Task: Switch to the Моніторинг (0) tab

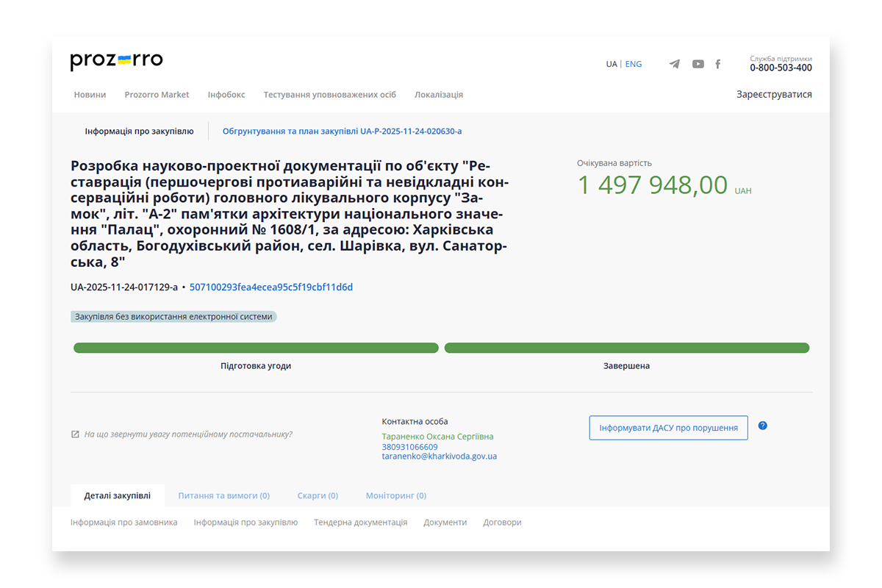Action: (x=396, y=495)
